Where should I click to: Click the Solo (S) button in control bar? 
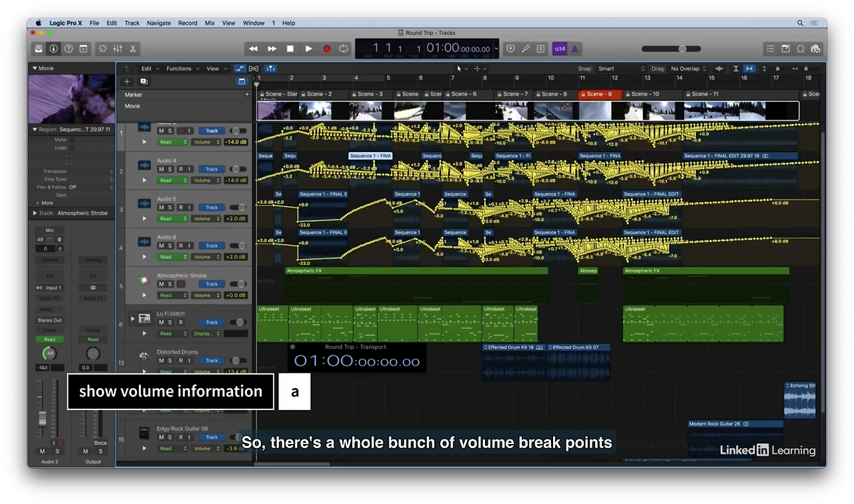[540, 49]
